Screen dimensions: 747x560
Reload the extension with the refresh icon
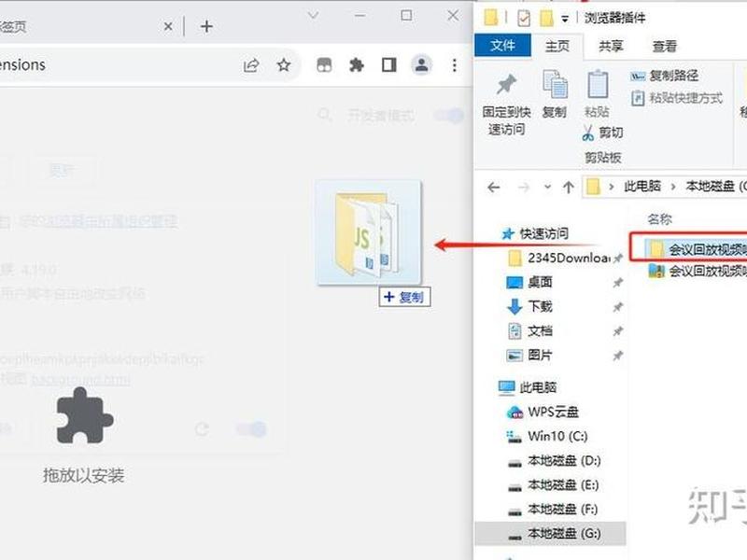point(202,429)
